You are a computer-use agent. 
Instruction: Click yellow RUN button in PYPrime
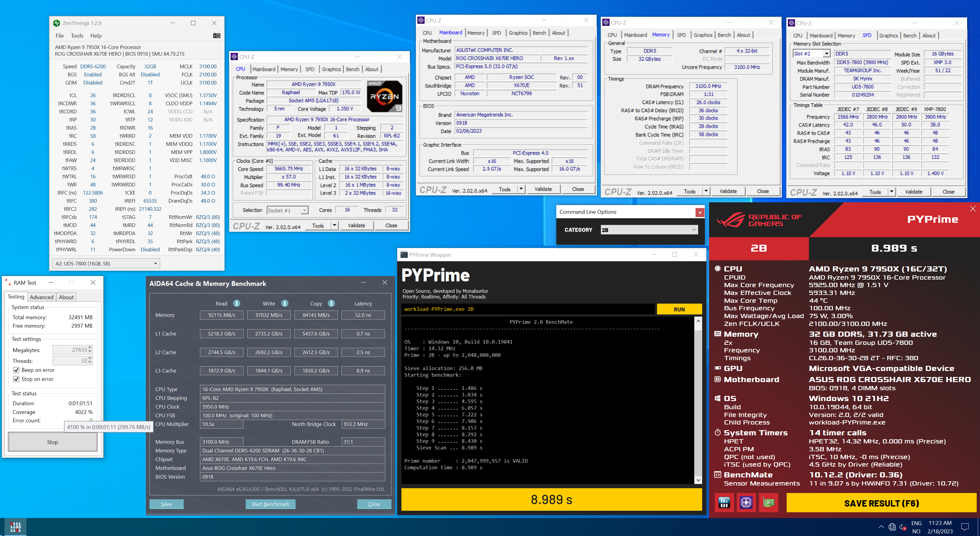[x=679, y=309]
